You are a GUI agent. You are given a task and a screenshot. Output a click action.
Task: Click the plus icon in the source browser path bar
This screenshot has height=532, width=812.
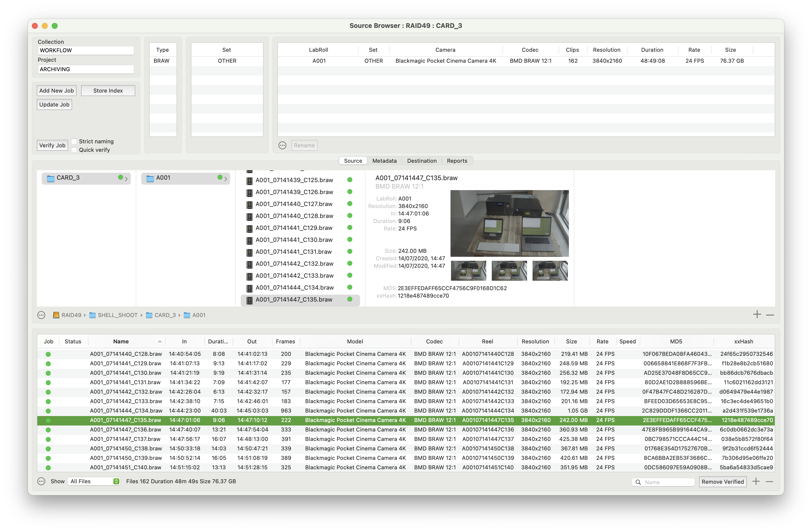757,315
